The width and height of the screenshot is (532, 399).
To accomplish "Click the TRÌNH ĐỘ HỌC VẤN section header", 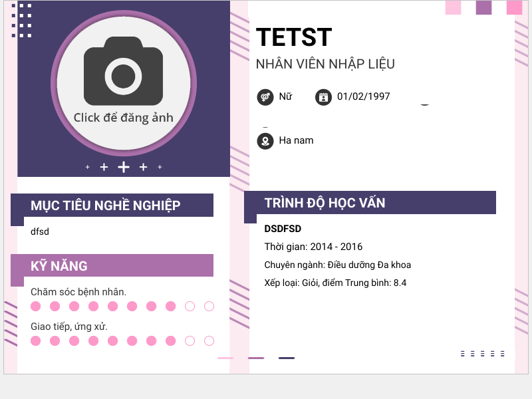I will pos(325,203).
